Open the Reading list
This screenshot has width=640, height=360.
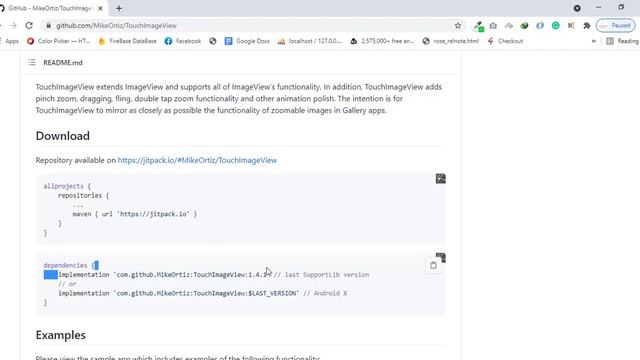623,41
